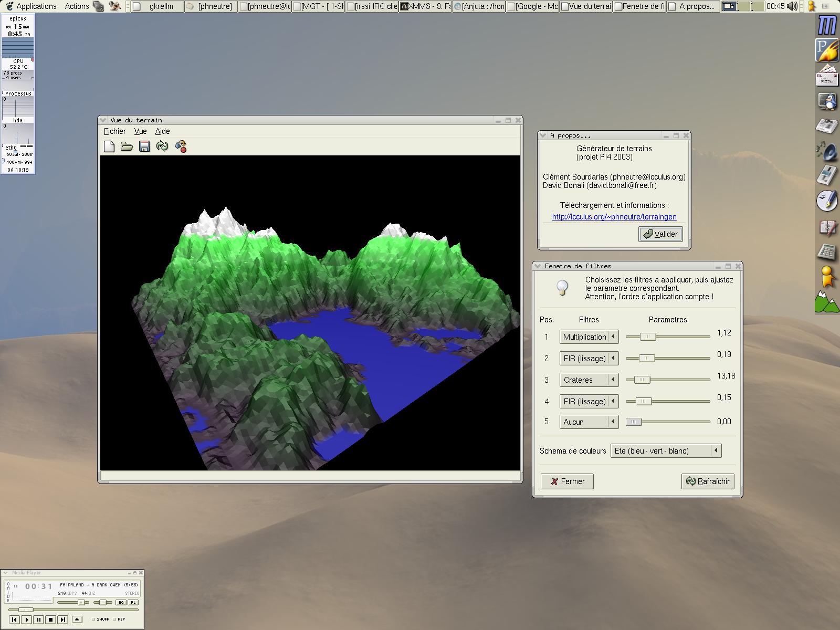Switch to gkrellm in the taskbar
The width and height of the screenshot is (840, 630).
click(x=156, y=6)
